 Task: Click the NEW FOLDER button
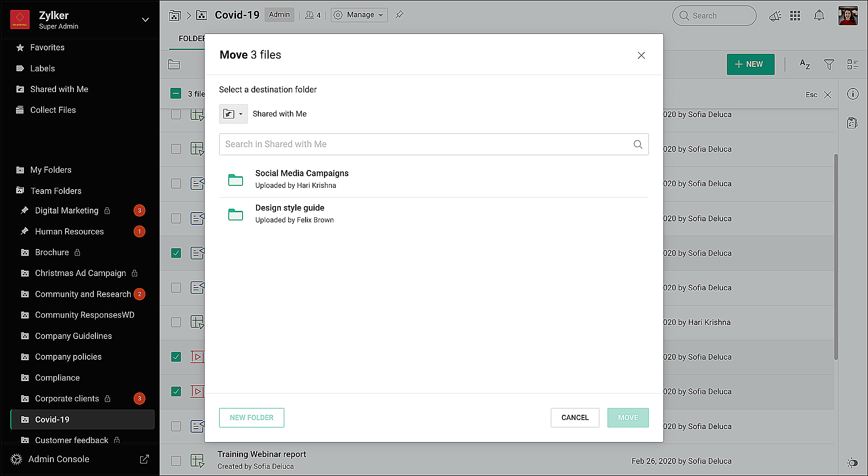tap(251, 417)
